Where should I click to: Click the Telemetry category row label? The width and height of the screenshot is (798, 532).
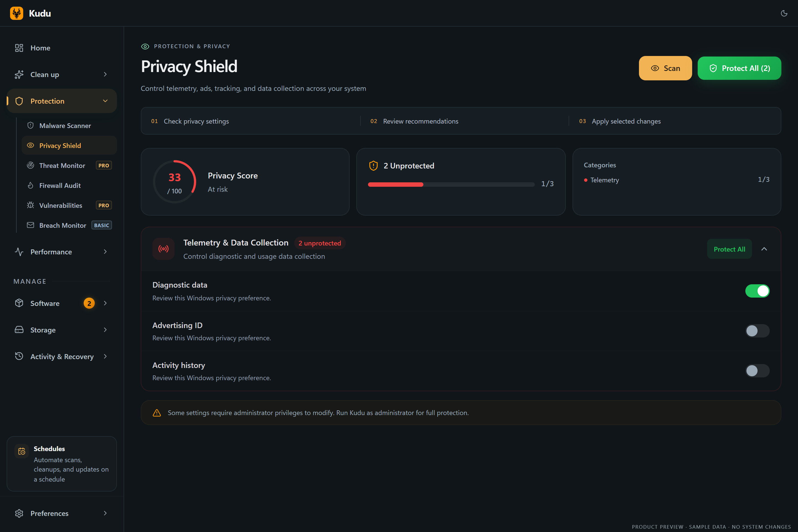tap(605, 180)
